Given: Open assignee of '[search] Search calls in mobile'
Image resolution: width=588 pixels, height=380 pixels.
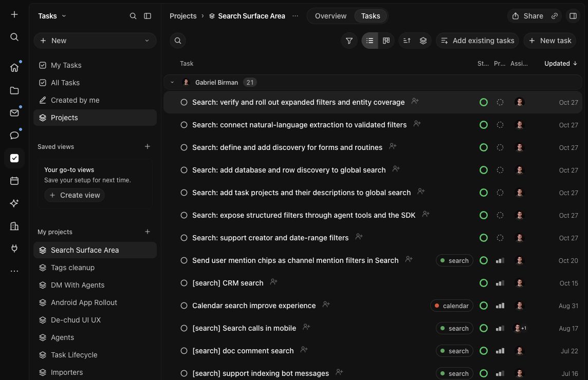Looking at the screenshot, I should tap(519, 328).
